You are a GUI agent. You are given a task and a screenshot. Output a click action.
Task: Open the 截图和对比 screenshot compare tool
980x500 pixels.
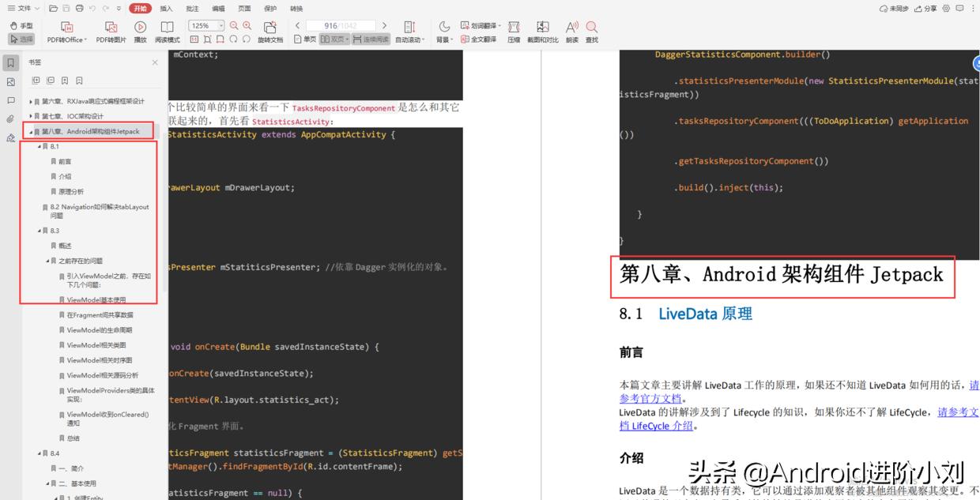(x=542, y=30)
